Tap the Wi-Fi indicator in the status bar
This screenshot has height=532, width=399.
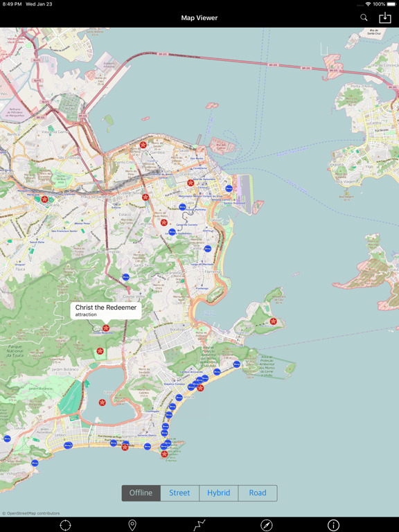pyautogui.click(x=368, y=4)
